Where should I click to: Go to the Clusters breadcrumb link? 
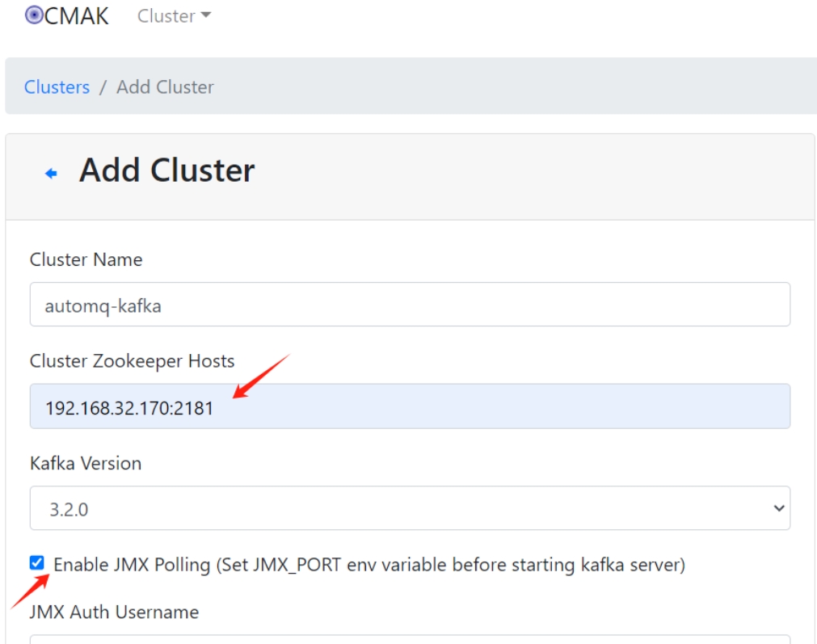click(x=57, y=87)
